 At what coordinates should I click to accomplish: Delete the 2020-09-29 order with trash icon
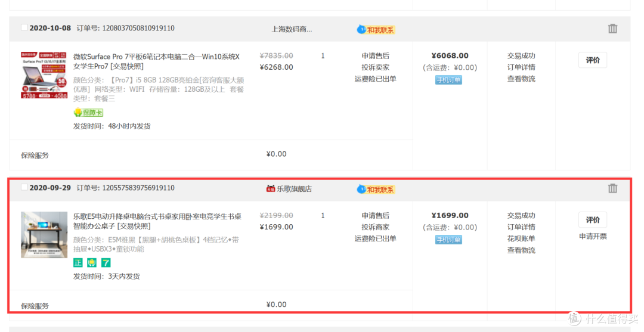612,188
